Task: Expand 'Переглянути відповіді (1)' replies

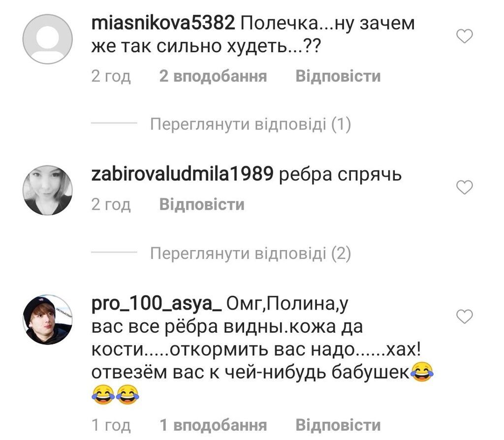Action: pos(251,124)
